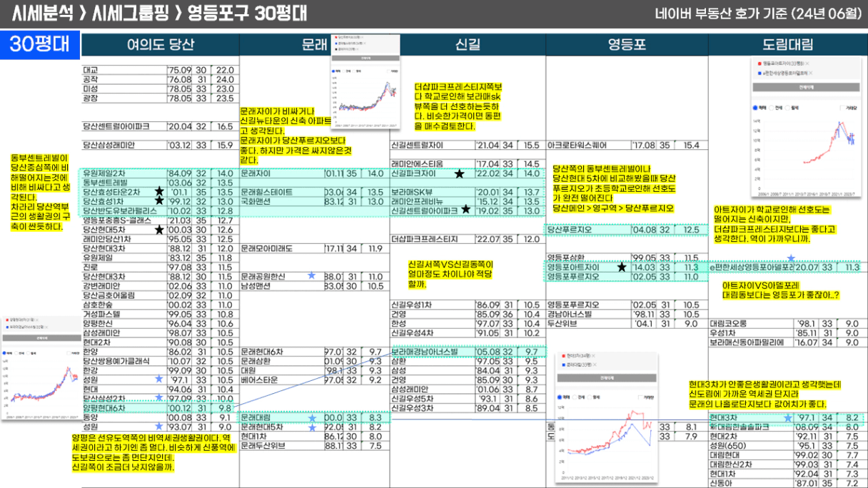Click the blue star beside 문래공원한신
The height and width of the screenshot is (488, 868).
tap(311, 275)
